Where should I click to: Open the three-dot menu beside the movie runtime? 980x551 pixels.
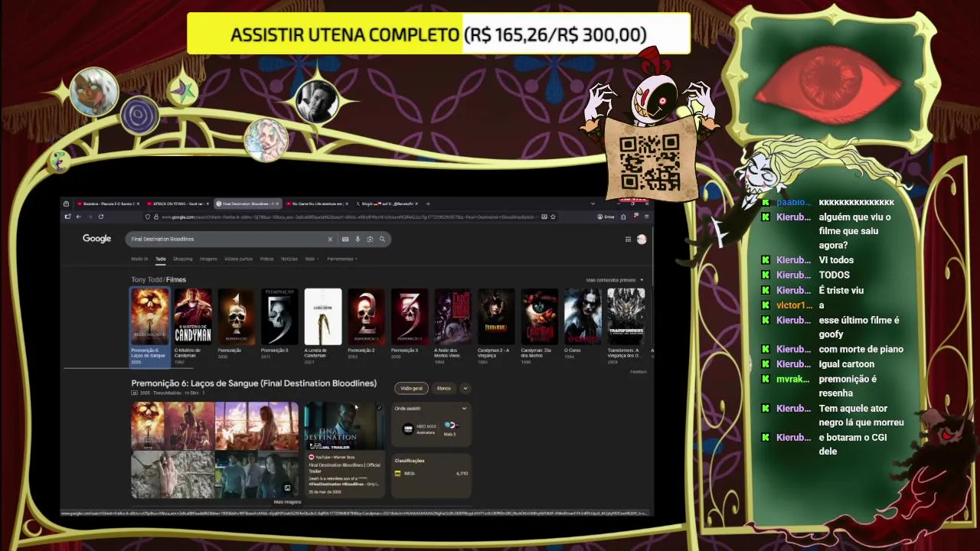(204, 393)
